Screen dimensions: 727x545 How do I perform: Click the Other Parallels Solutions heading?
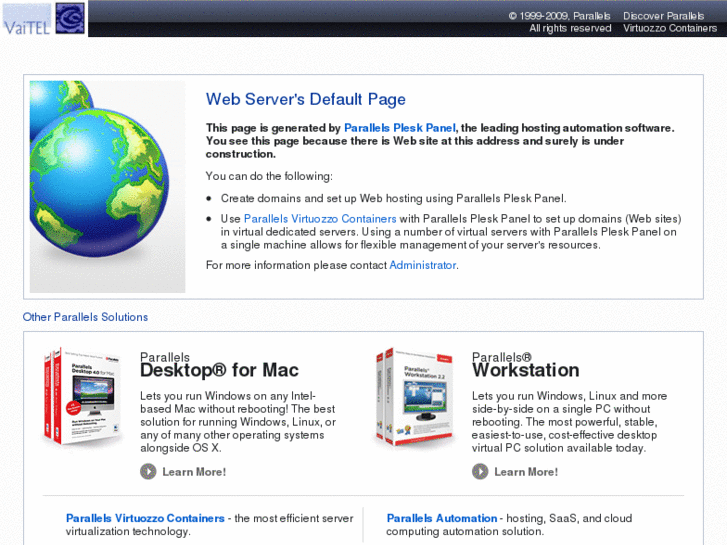85,317
